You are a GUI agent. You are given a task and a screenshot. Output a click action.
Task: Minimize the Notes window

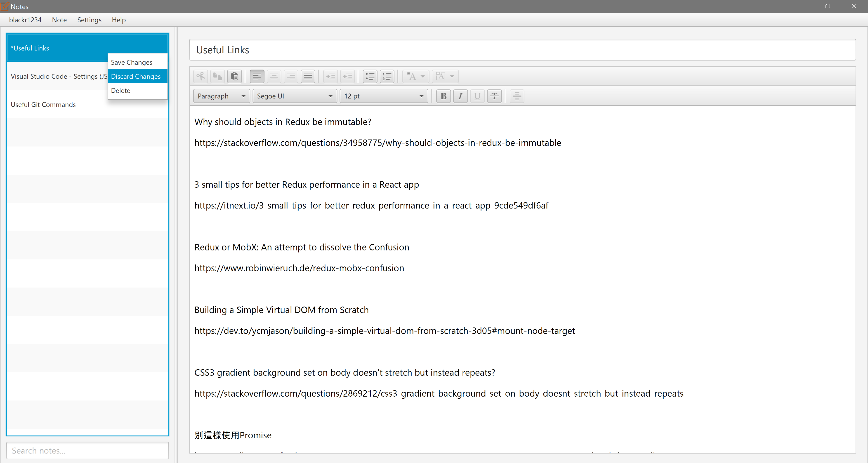(802, 6)
